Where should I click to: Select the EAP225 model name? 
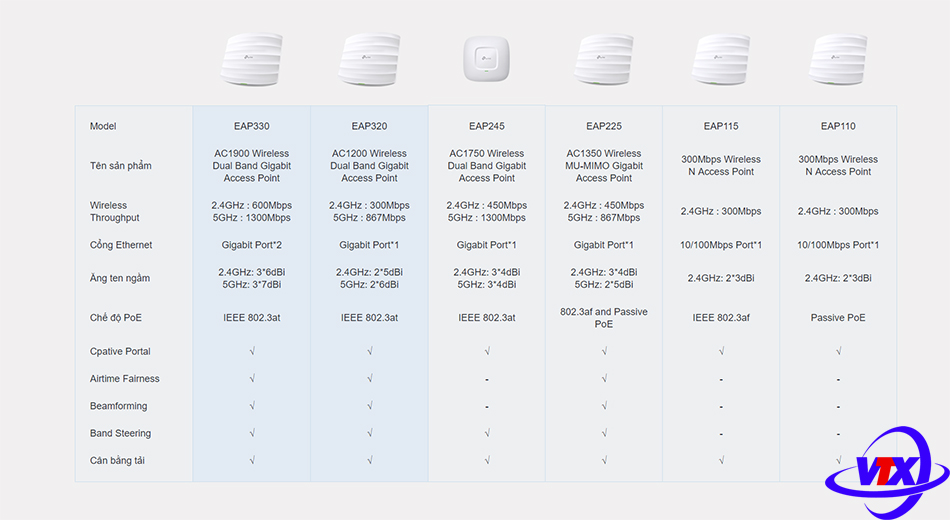pyautogui.click(x=603, y=126)
